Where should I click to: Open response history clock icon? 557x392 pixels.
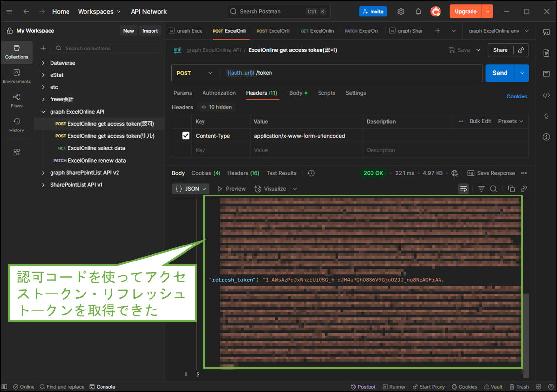[311, 173]
